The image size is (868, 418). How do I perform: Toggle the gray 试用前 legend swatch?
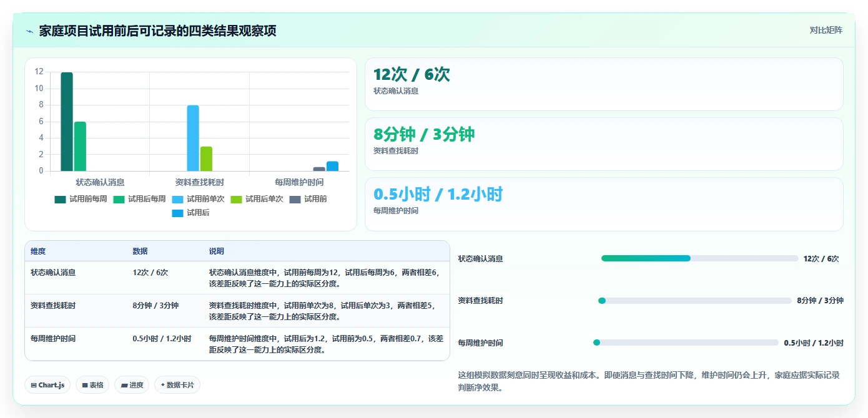(x=295, y=200)
